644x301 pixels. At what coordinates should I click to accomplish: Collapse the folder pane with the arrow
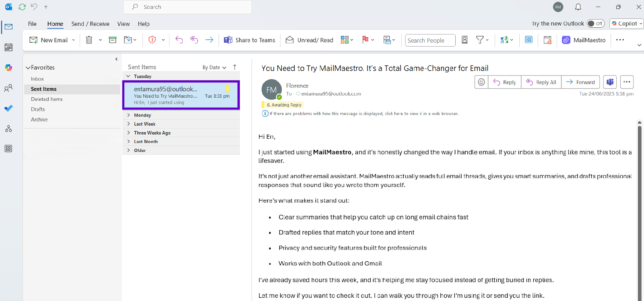(x=116, y=59)
